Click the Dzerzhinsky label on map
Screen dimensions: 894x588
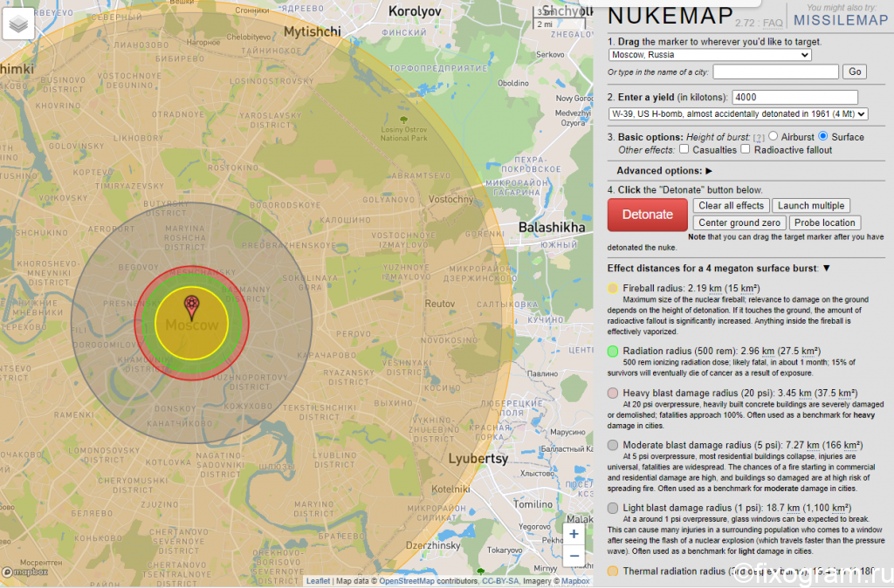[433, 545]
